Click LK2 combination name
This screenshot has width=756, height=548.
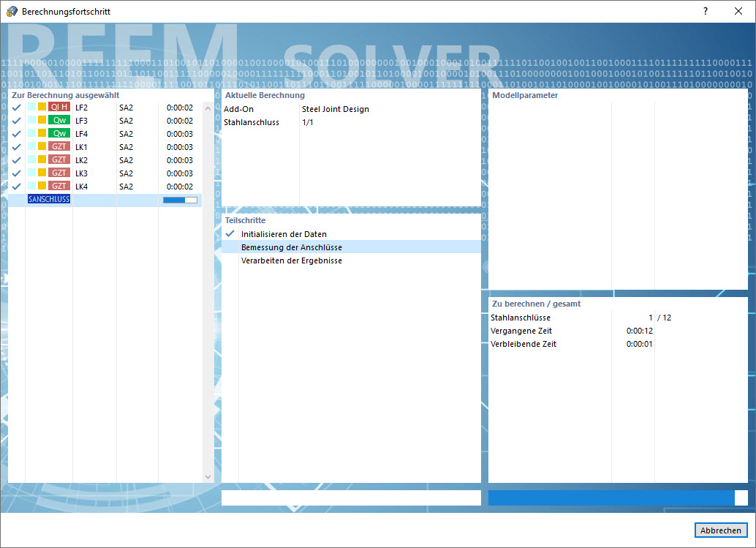81,160
